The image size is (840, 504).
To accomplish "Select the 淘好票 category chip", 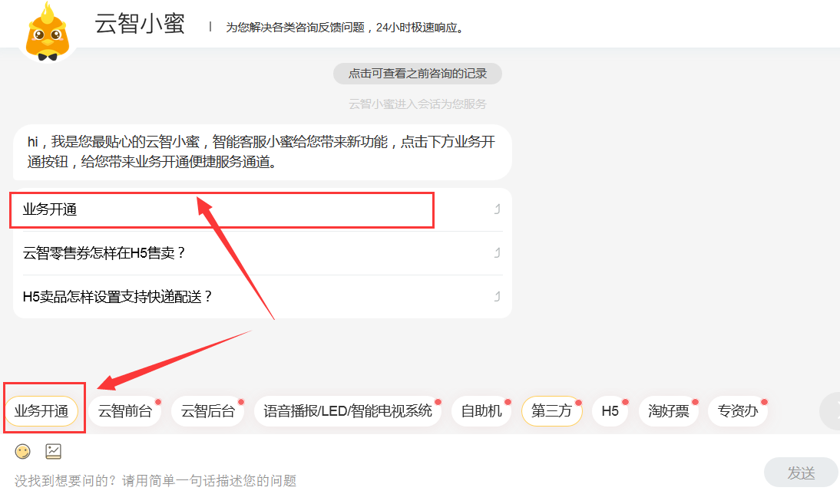I will (x=669, y=411).
